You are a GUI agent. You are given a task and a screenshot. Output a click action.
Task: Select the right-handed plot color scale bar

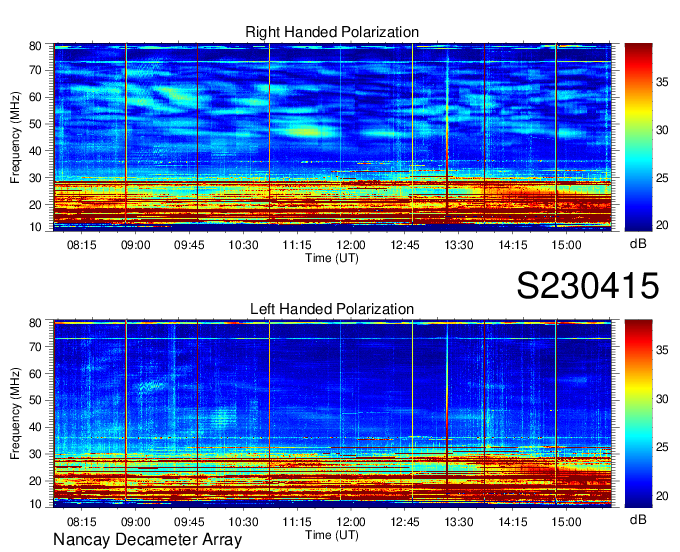[x=638, y=137]
